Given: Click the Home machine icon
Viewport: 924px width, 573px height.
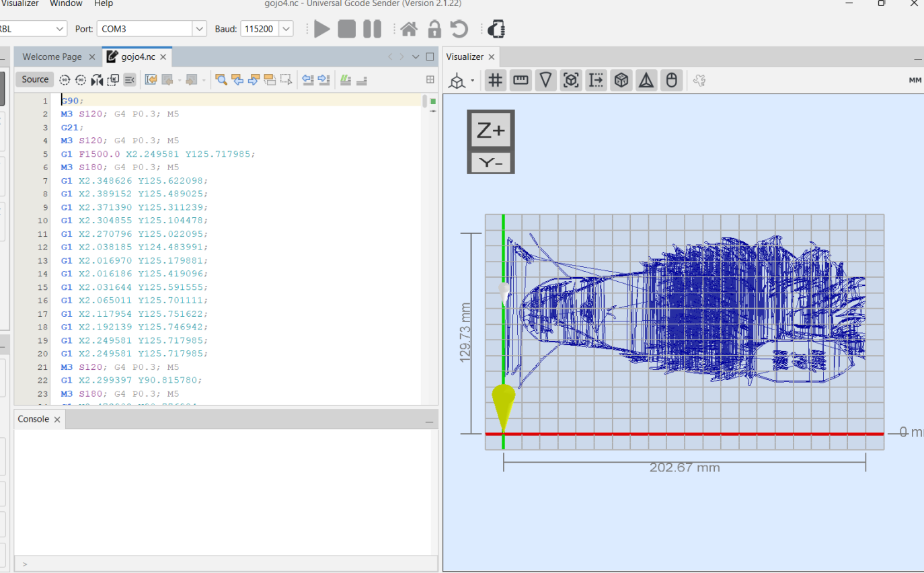Looking at the screenshot, I should pyautogui.click(x=408, y=29).
